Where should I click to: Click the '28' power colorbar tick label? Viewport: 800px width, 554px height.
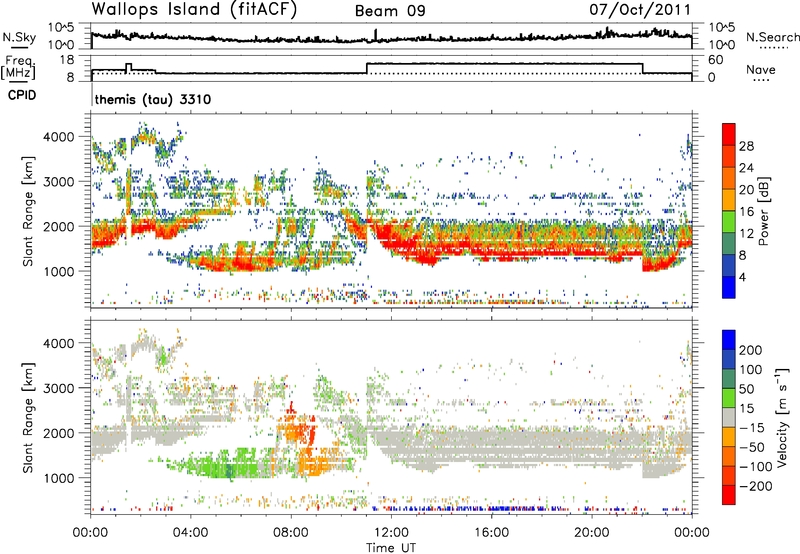(x=746, y=146)
